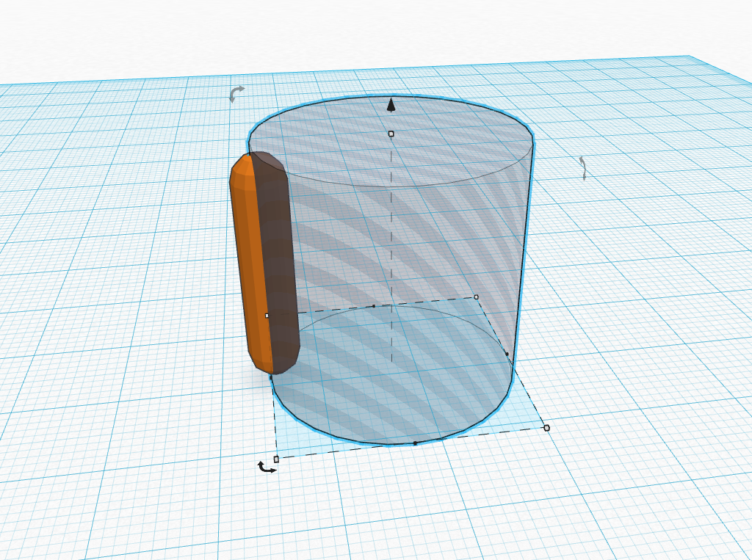Click the black midpoint handle on the right dashed edge
Image resolution: width=752 pixels, height=560 pixels.
click(x=507, y=354)
